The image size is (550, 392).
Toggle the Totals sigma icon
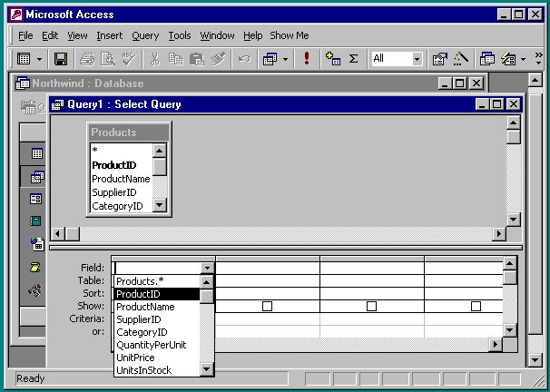[x=354, y=59]
